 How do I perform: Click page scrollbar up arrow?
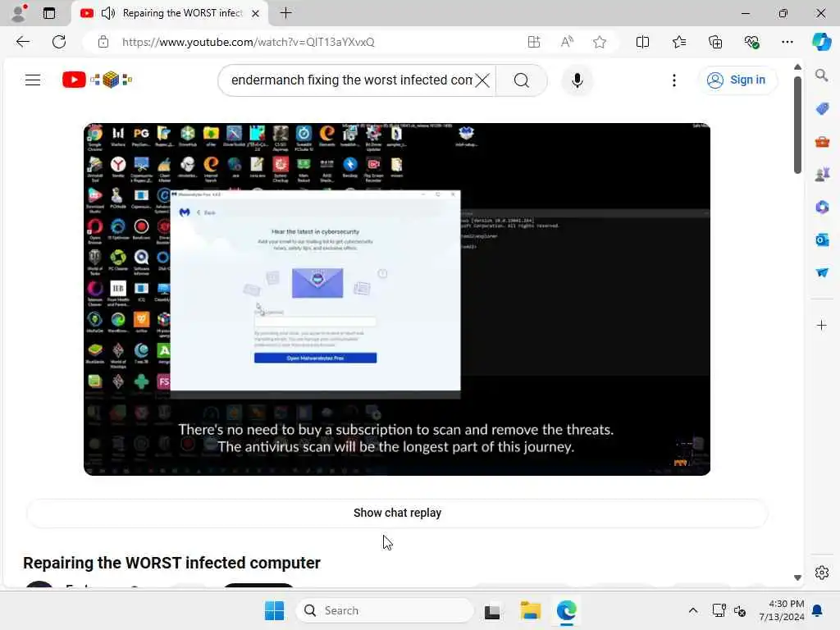pos(797,67)
